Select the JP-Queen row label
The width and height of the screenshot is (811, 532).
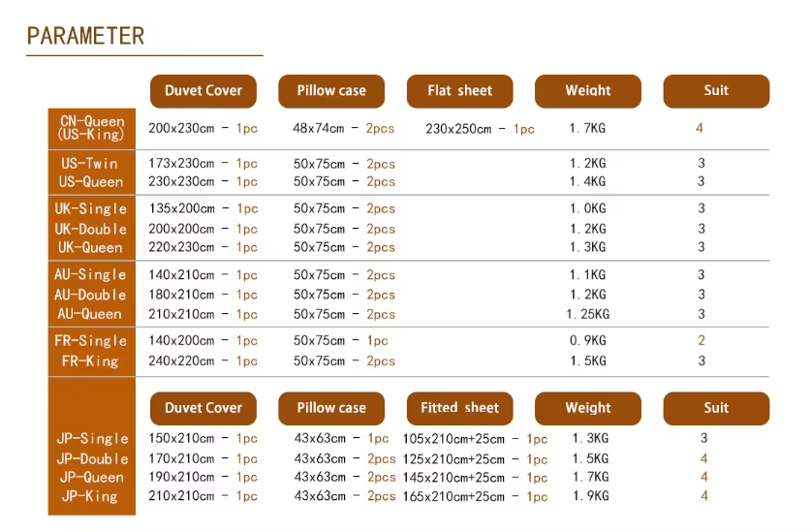tap(92, 477)
